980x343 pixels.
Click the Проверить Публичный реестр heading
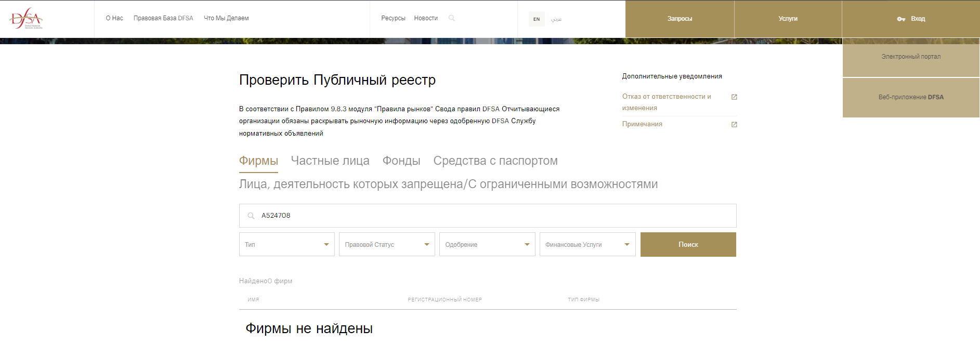point(337,80)
